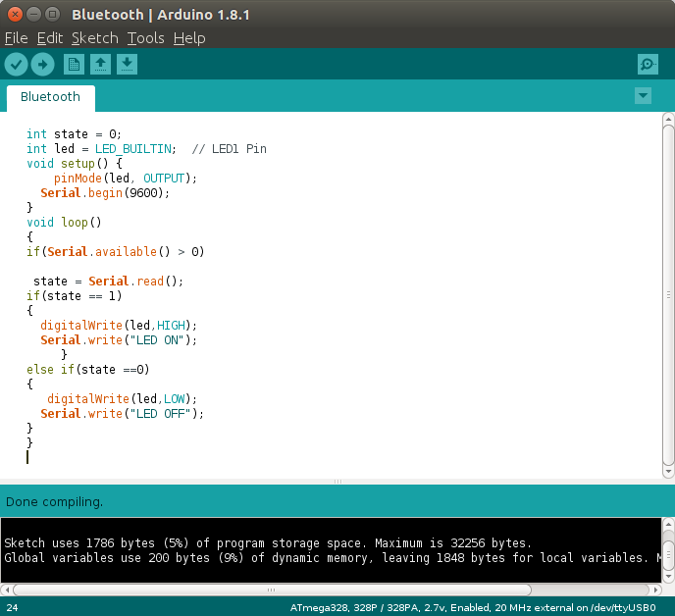
Task: Close the Arduino window
Action: (15, 15)
